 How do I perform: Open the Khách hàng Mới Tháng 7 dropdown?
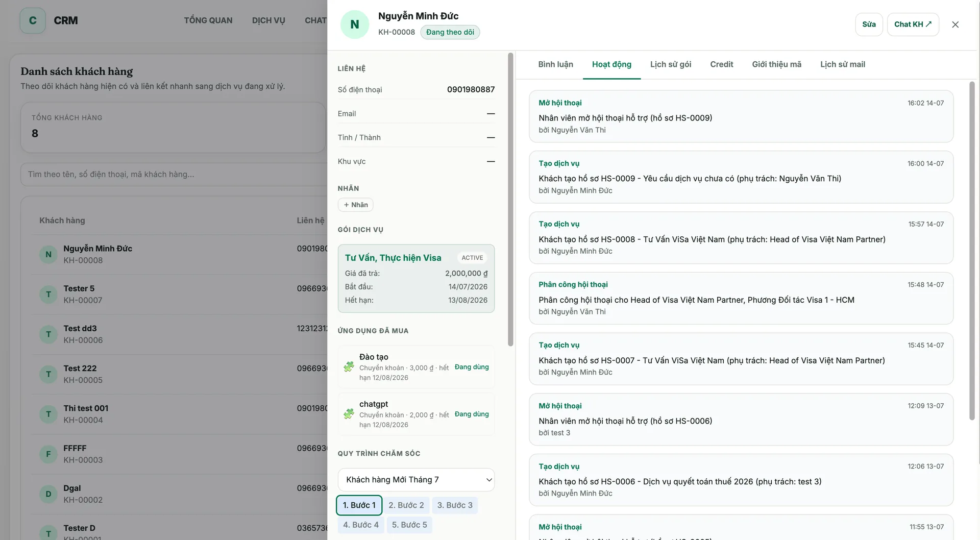[416, 480]
